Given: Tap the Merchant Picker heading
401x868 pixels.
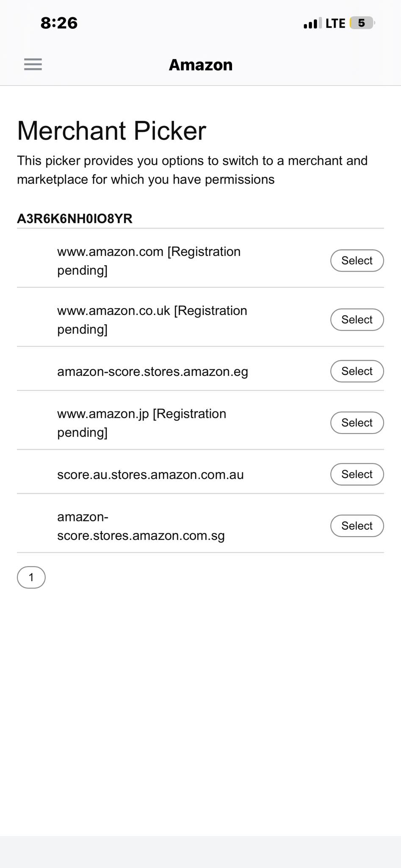Looking at the screenshot, I should pos(111,131).
